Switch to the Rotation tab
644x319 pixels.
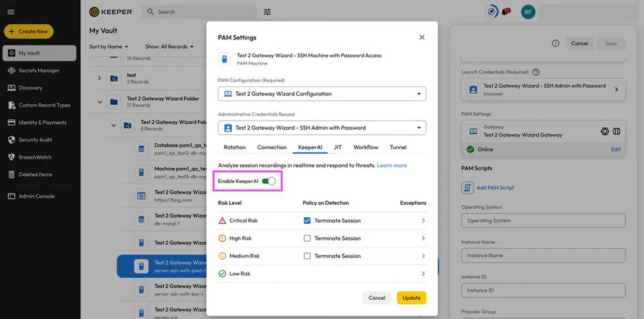coord(234,147)
